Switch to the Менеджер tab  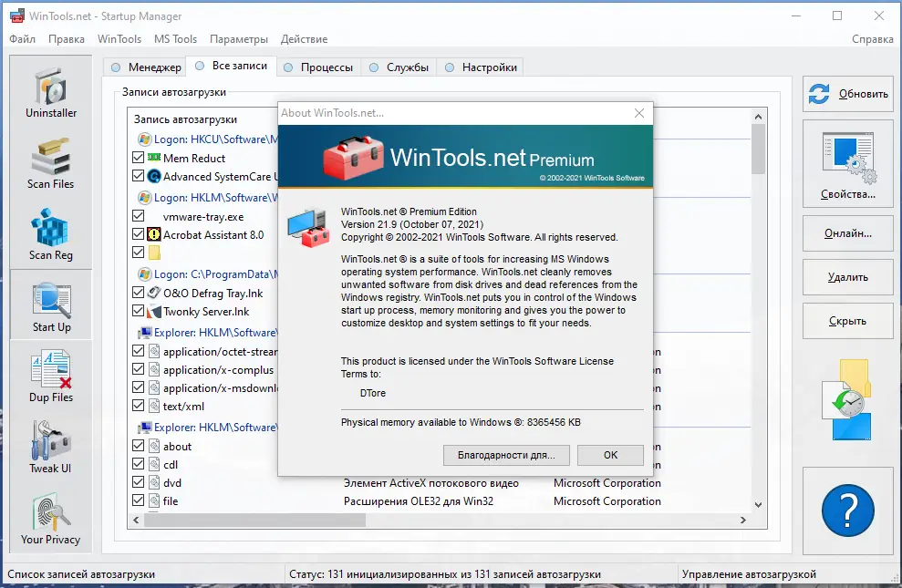click(146, 67)
